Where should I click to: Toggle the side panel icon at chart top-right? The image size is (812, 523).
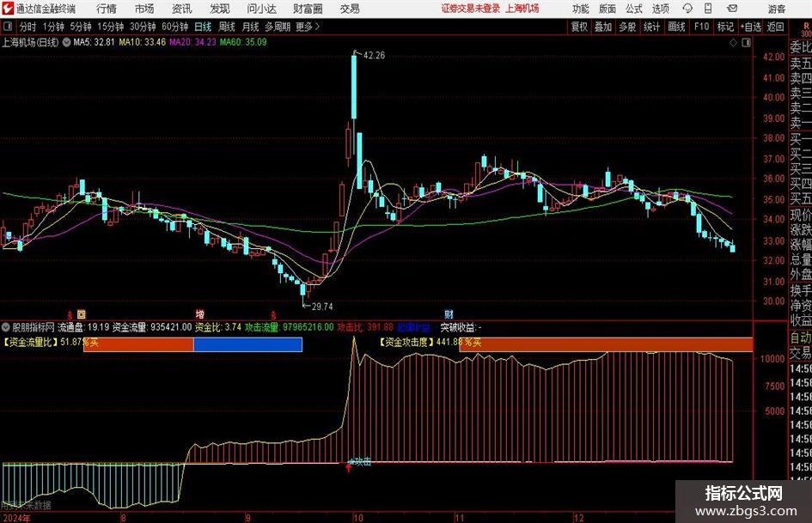(746, 43)
